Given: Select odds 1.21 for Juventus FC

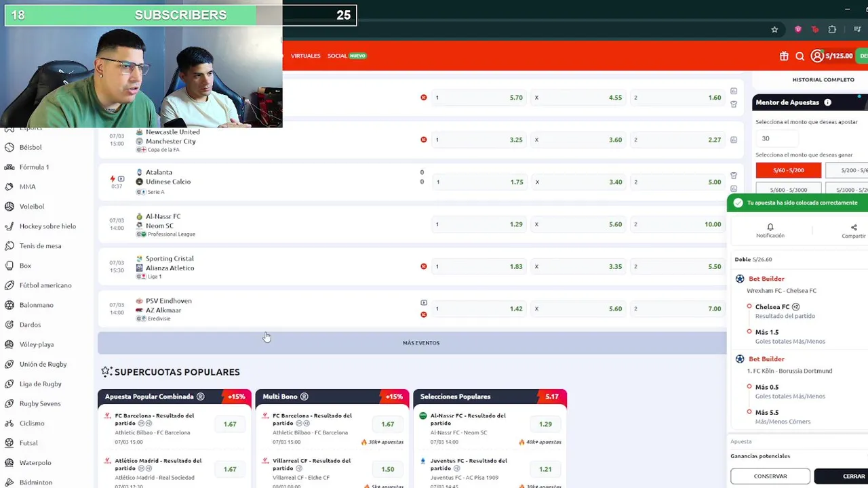Looking at the screenshot, I should point(545,469).
